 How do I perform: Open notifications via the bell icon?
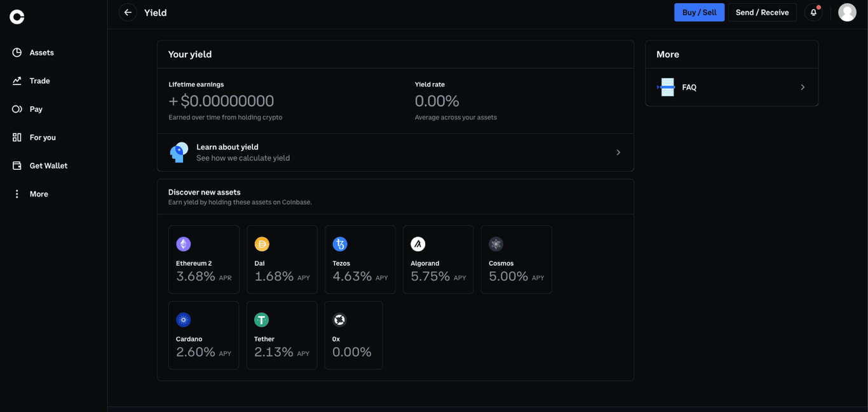pos(813,12)
